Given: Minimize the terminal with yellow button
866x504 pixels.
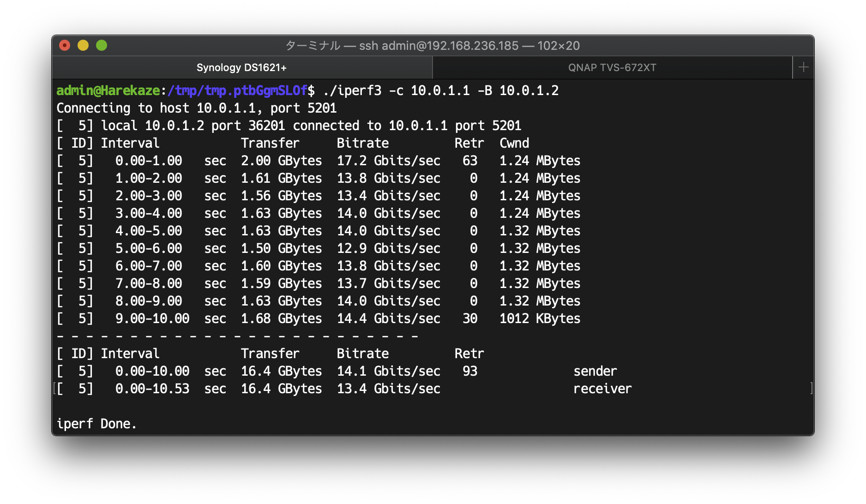Looking at the screenshot, I should [x=83, y=45].
